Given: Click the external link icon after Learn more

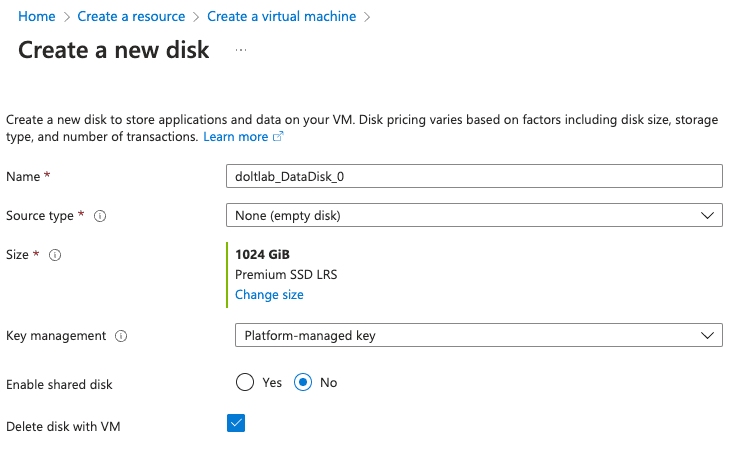Looking at the screenshot, I should coord(278,137).
